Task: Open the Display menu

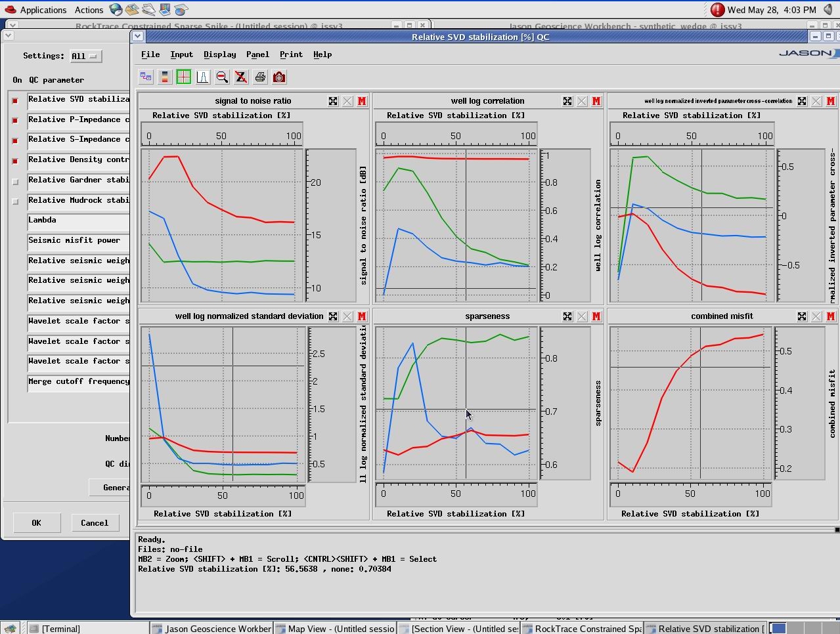Action: [219, 54]
